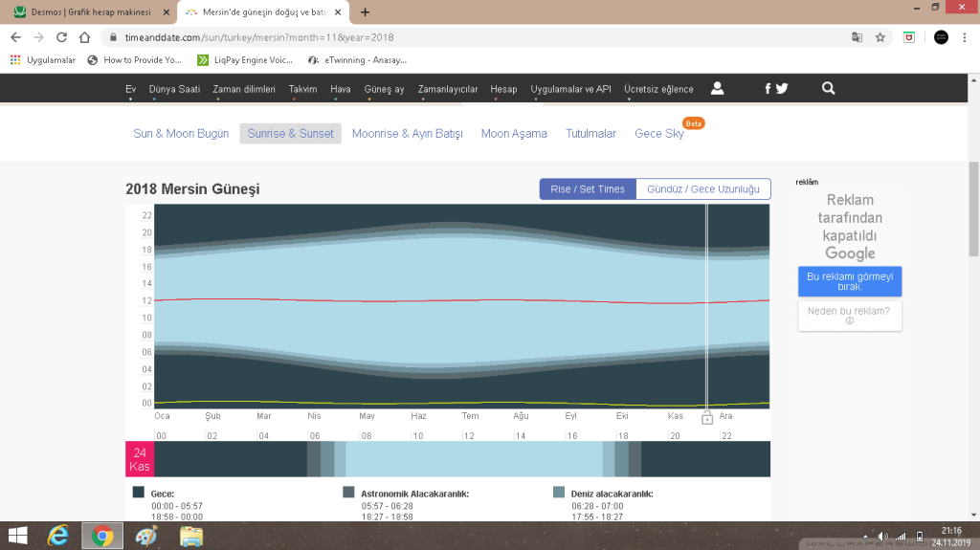This screenshot has height=550, width=980.
Task: Open Chrome three-dot menu
Action: point(966,37)
